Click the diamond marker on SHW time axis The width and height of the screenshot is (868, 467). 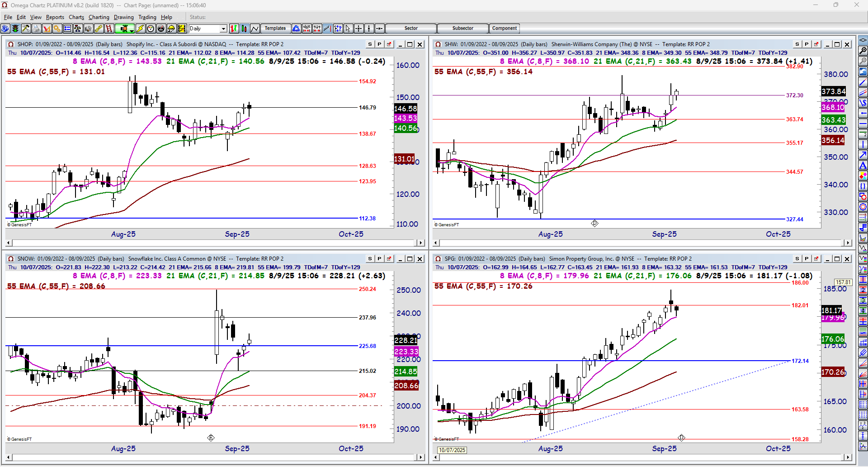tap(594, 223)
